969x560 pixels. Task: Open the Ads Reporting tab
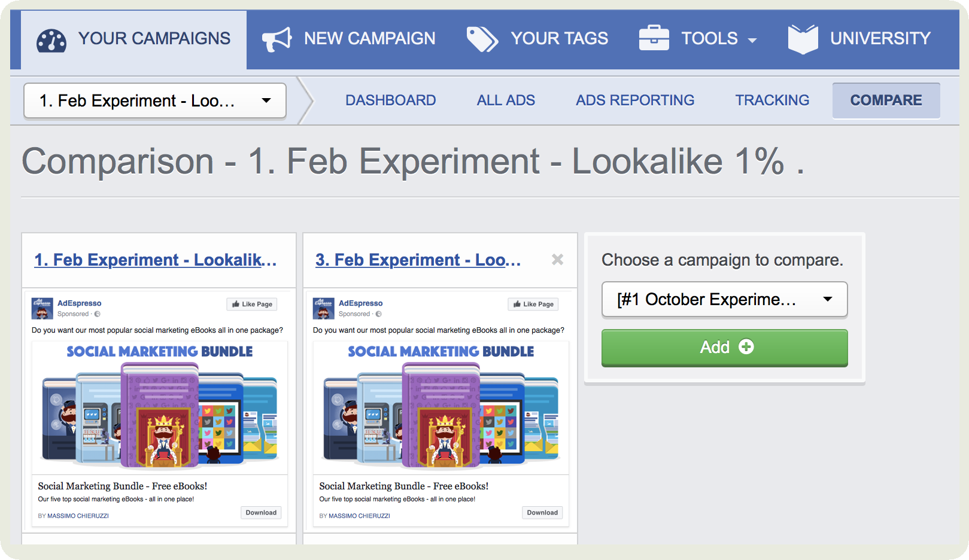(634, 101)
